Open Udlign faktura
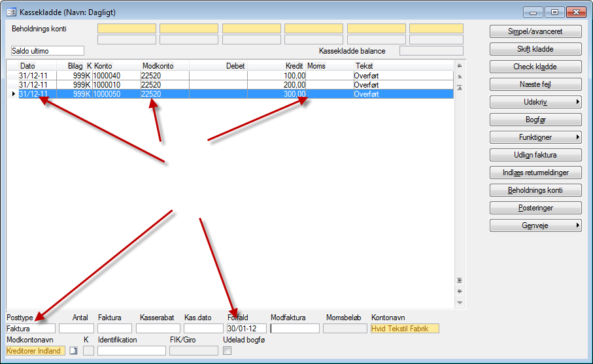 pos(535,155)
